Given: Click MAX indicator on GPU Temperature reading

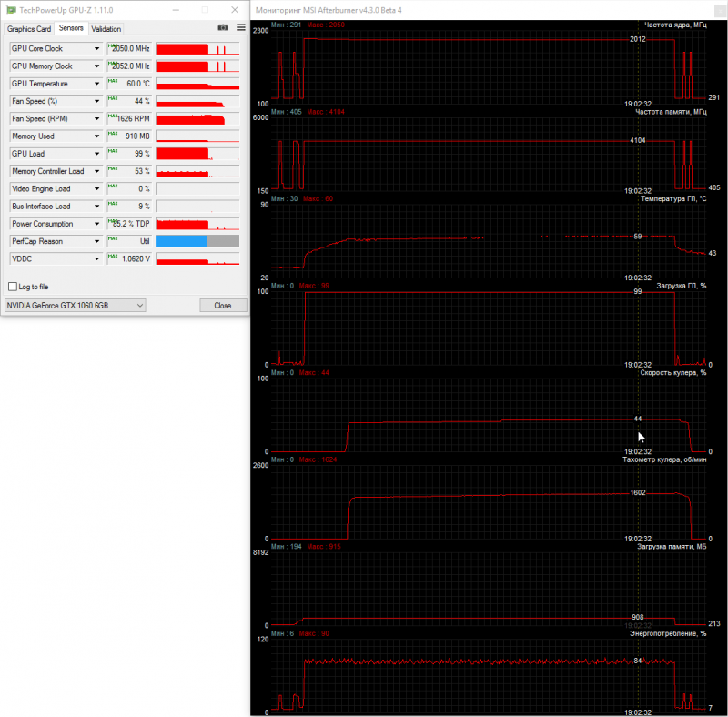Looking at the screenshot, I should click(x=112, y=81).
